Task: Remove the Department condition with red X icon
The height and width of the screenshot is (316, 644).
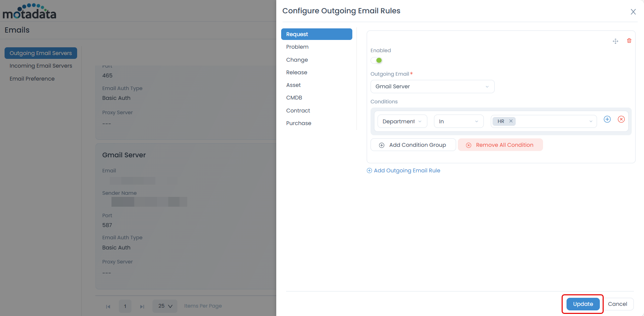Action: tap(621, 119)
